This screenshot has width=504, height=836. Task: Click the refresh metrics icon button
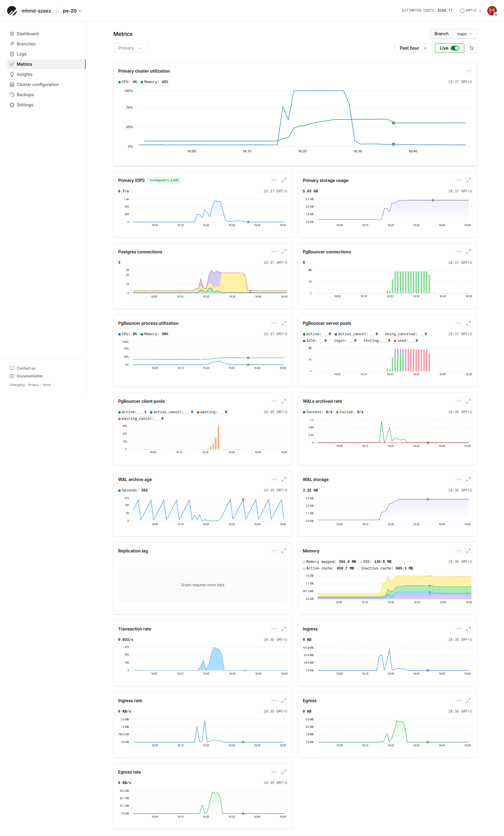(x=471, y=48)
